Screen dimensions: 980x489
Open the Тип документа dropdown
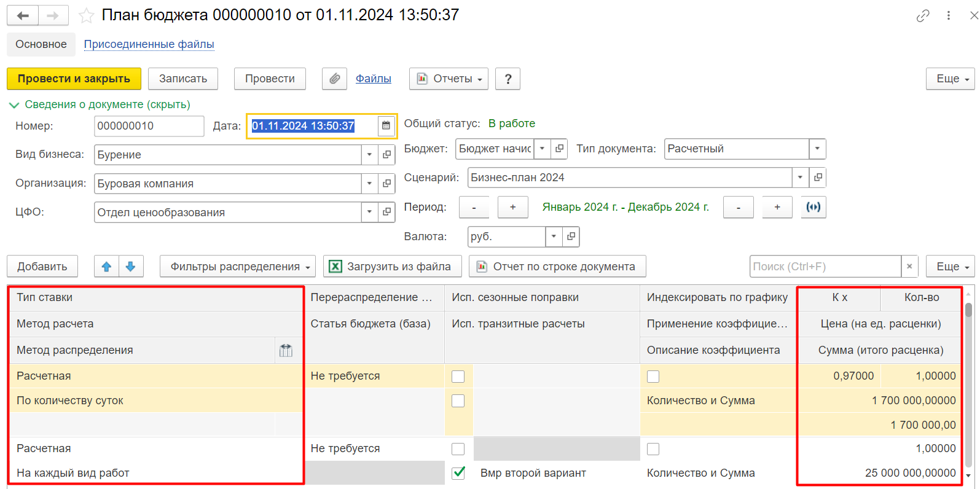point(817,149)
